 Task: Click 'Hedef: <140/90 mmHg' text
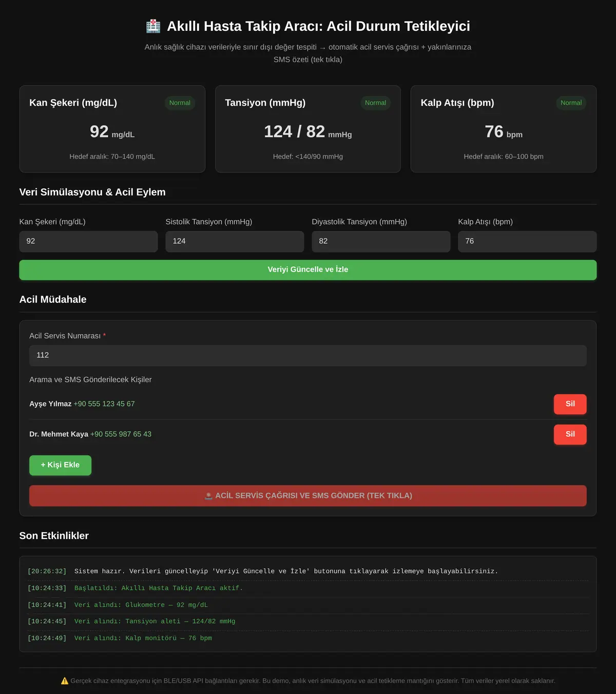point(308,157)
